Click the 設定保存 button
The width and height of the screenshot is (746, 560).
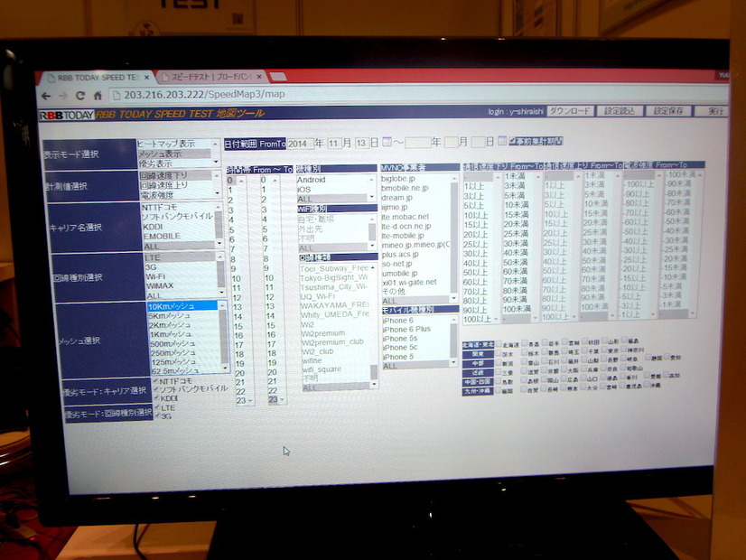point(668,111)
